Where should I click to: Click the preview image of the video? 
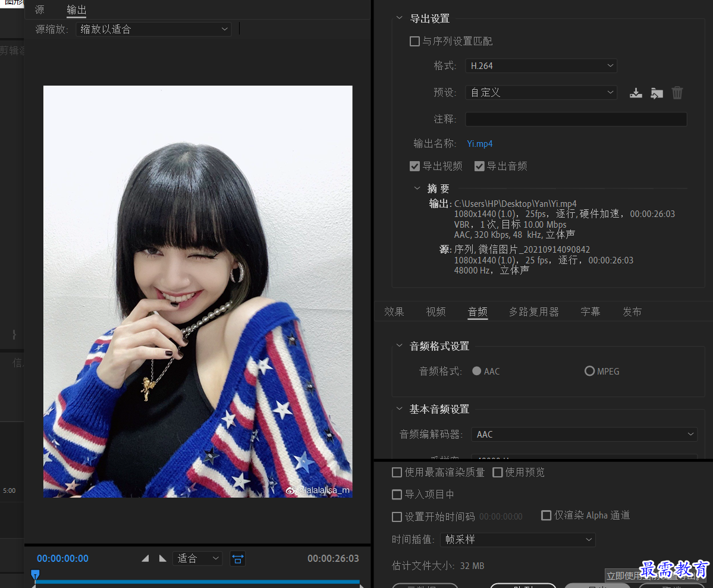tap(198, 291)
